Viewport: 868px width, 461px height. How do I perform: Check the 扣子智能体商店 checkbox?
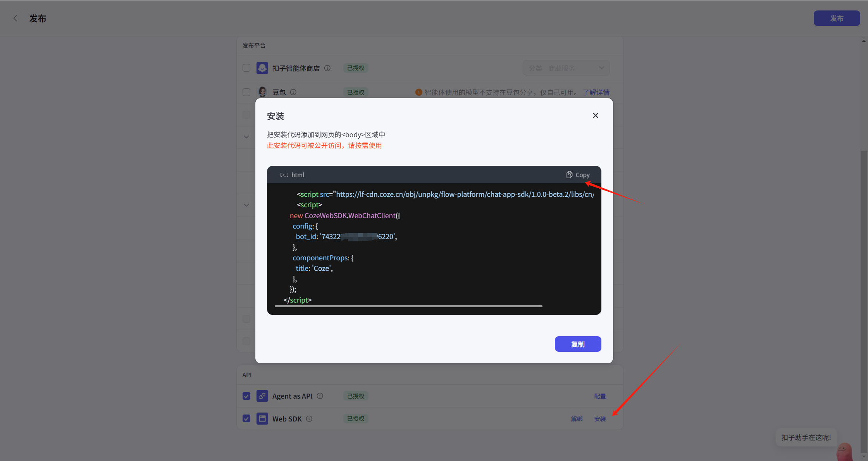pyautogui.click(x=246, y=68)
